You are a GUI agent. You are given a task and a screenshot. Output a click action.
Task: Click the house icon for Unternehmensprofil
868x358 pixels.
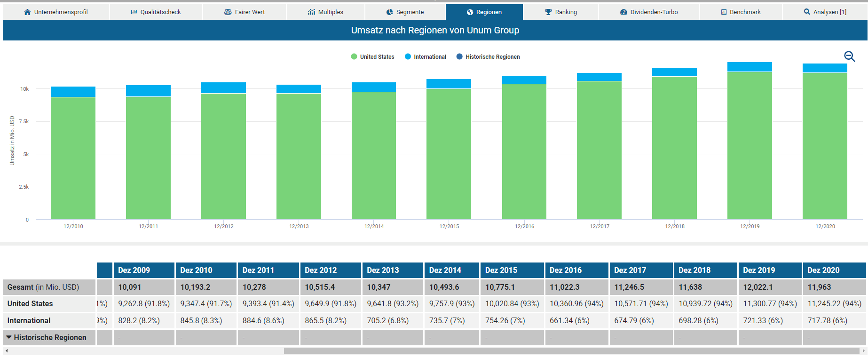pos(27,12)
